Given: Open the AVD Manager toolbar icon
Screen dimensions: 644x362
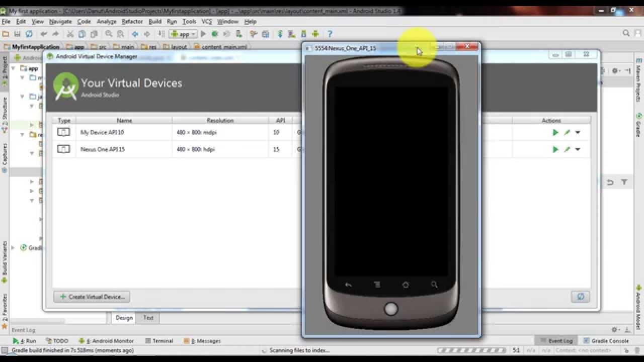Looking at the screenshot, I should [291, 34].
